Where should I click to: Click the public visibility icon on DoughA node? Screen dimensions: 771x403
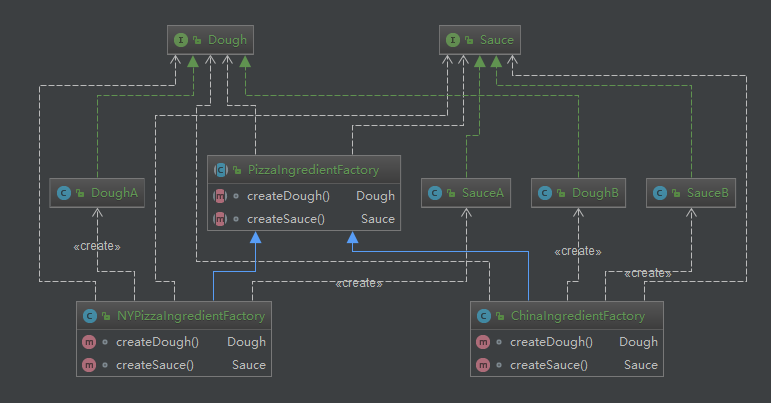click(x=80, y=194)
